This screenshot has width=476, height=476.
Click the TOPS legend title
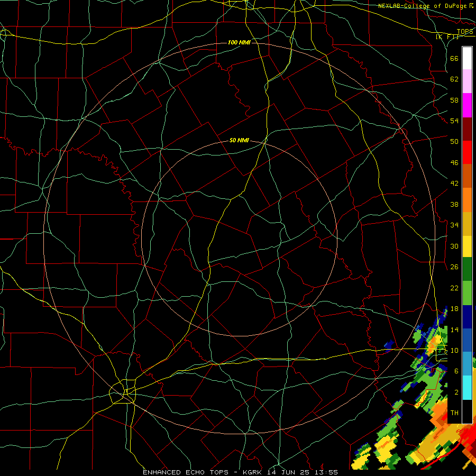tap(465, 32)
